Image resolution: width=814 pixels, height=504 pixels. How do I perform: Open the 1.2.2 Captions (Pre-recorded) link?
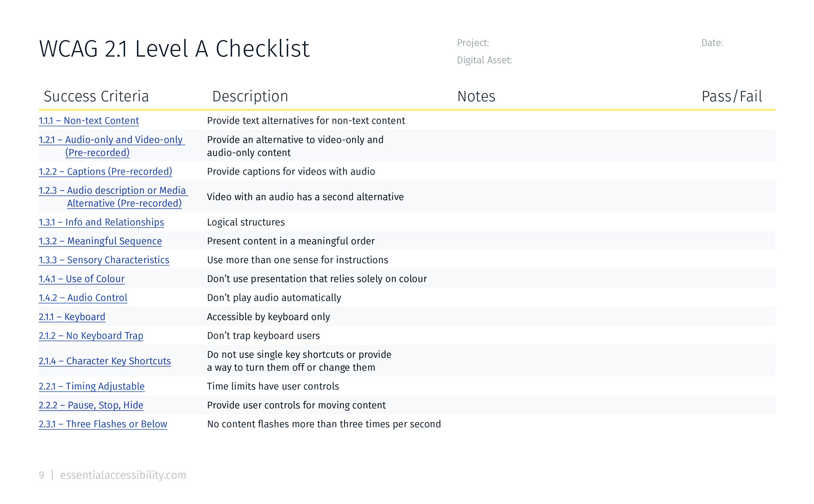point(105,172)
